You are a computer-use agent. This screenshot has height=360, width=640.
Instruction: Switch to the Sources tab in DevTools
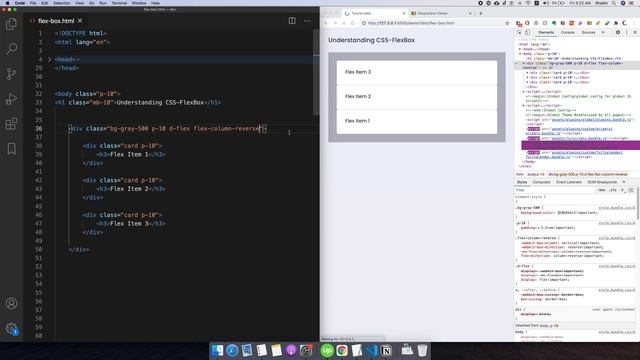click(588, 32)
